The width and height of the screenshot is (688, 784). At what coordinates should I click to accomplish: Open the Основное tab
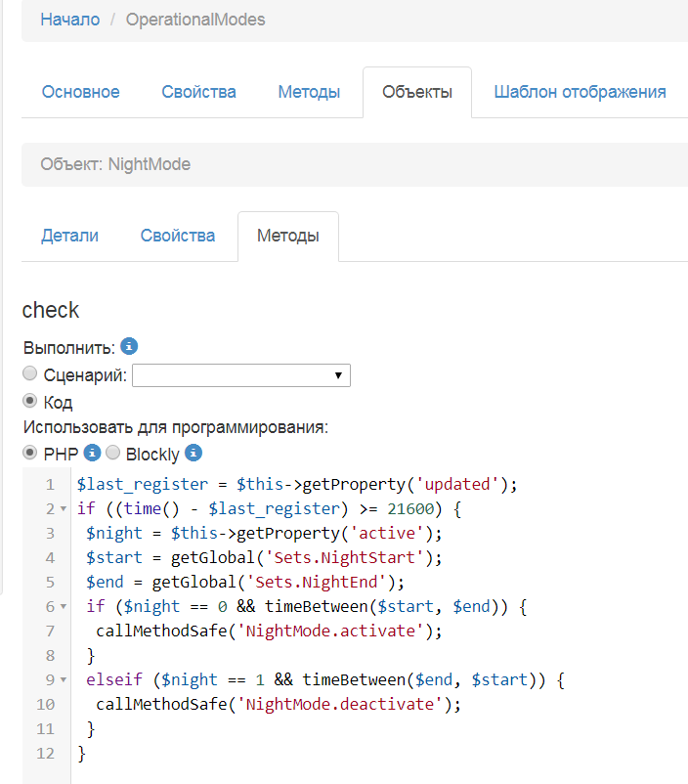[x=81, y=92]
